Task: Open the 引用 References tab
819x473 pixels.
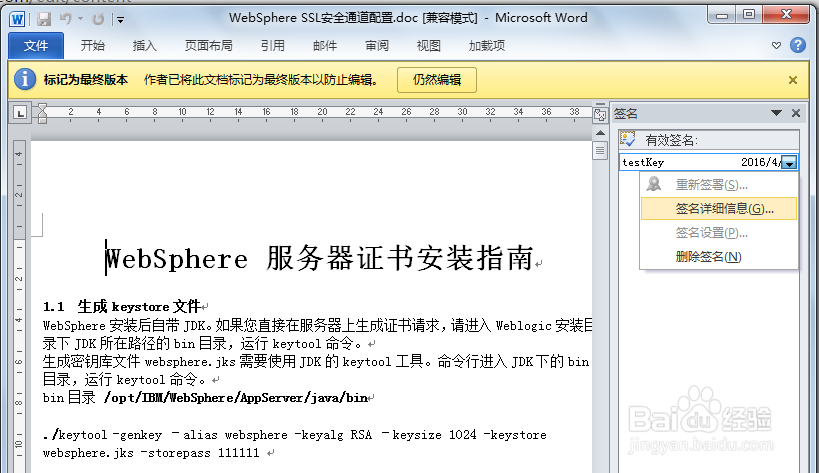Action: tap(273, 46)
